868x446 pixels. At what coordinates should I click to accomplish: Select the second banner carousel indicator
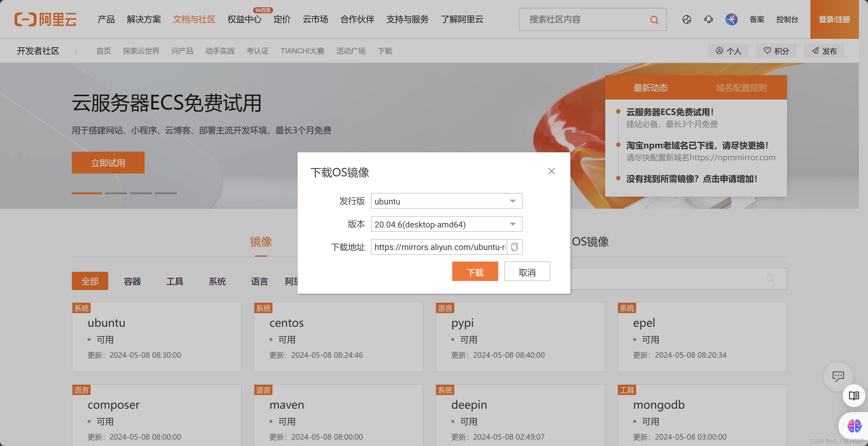click(x=116, y=193)
